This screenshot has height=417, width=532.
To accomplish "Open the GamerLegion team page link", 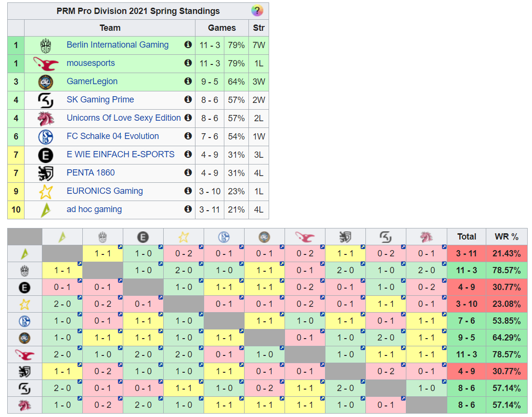I will click(92, 82).
